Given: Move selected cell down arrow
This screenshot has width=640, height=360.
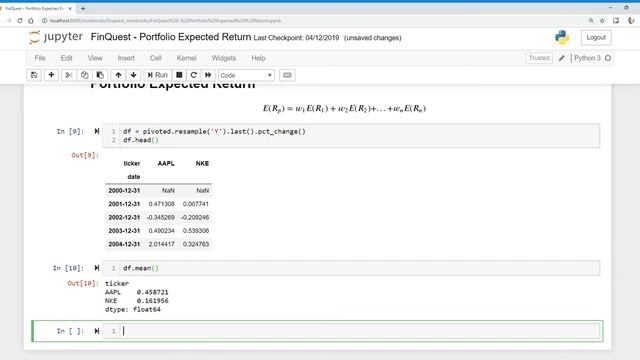Looking at the screenshot, I should [133, 75].
